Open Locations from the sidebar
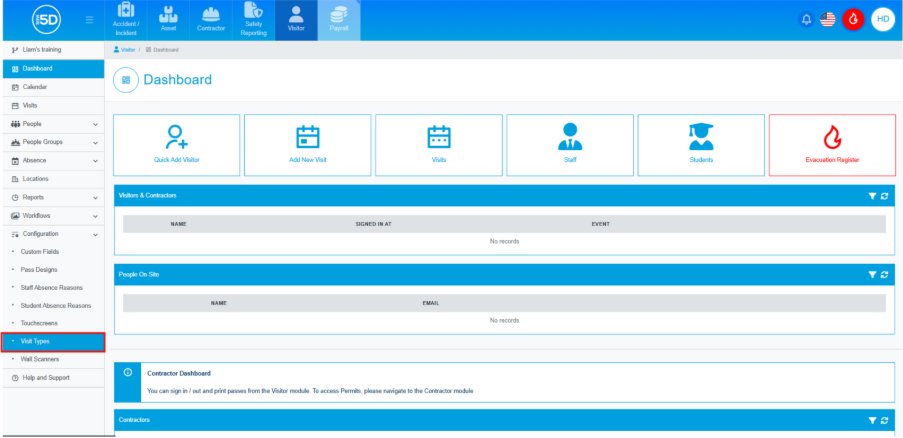Viewport: 903px width, 438px height. coord(54,179)
